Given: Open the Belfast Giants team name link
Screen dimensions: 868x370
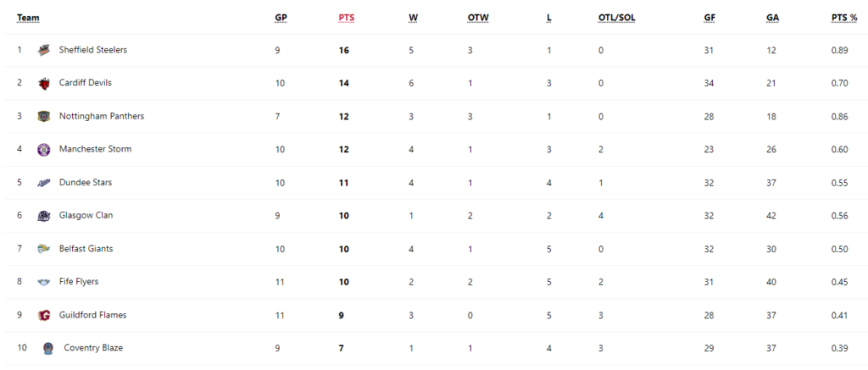Looking at the screenshot, I should pyautogui.click(x=86, y=249).
